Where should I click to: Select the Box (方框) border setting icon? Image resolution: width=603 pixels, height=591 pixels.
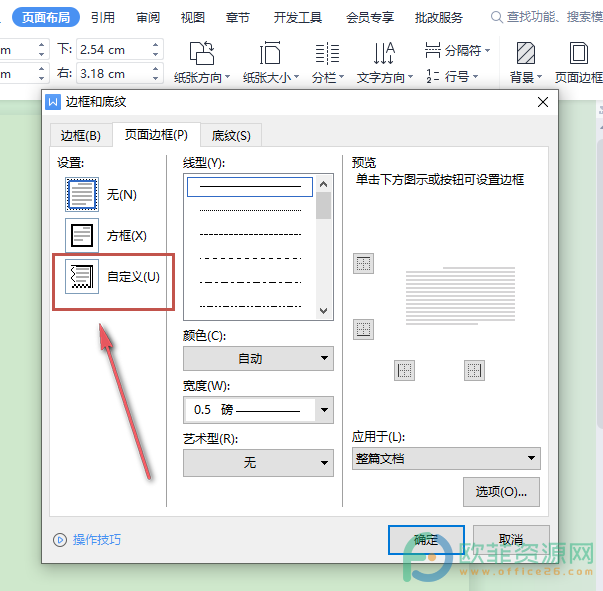point(82,235)
